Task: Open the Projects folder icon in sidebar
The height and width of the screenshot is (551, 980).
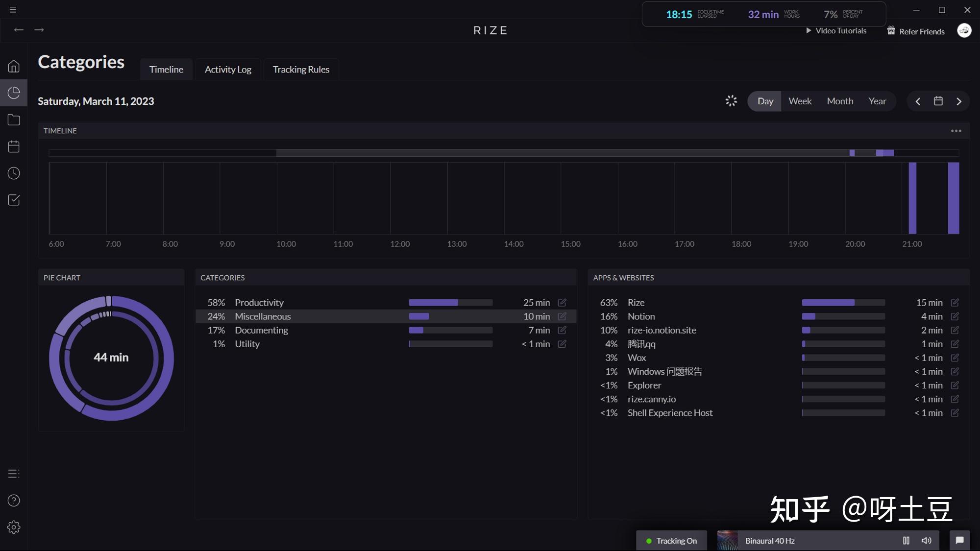Action: [x=14, y=120]
